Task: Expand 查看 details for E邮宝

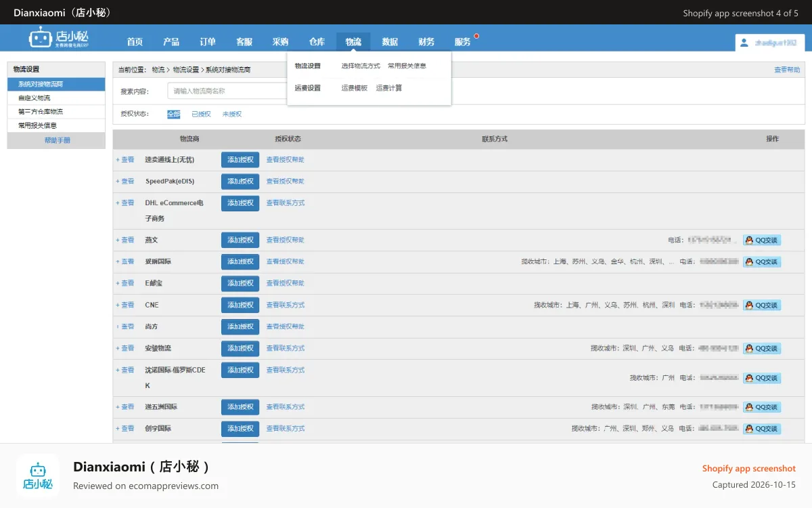Action: 125,283
